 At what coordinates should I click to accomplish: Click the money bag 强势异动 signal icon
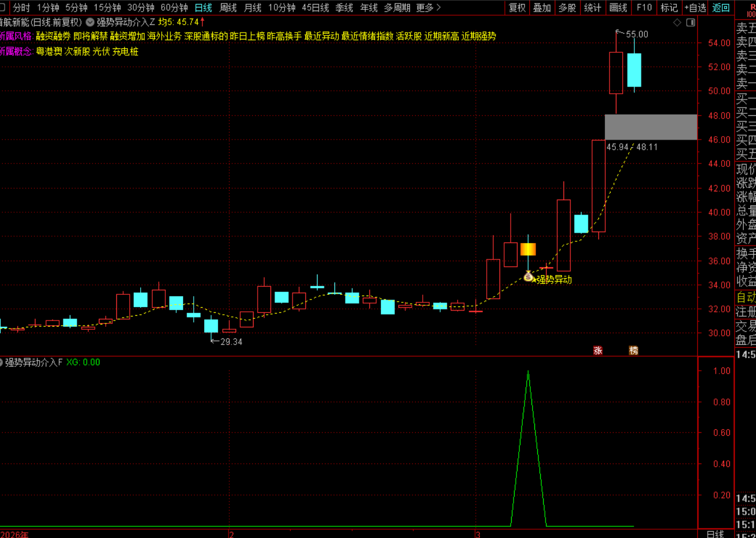(x=528, y=277)
